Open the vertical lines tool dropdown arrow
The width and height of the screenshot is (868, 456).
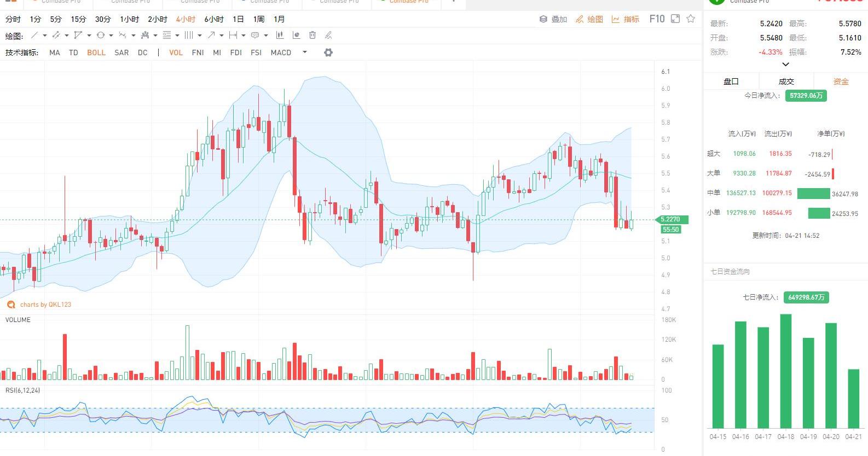point(199,36)
